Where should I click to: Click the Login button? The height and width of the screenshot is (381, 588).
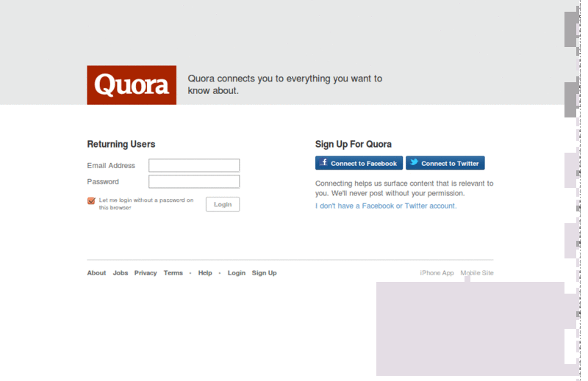223,204
